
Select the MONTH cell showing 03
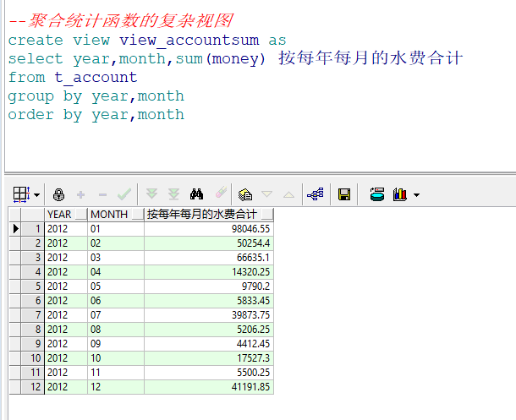pyautogui.click(x=116, y=257)
